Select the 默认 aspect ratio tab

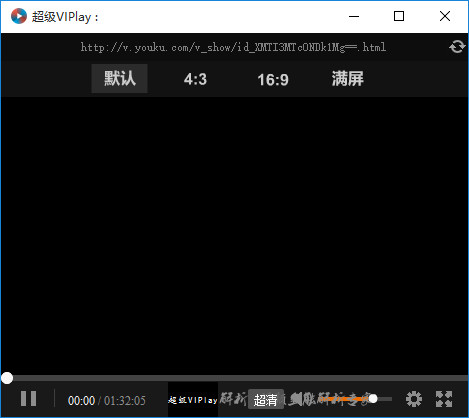tap(120, 79)
